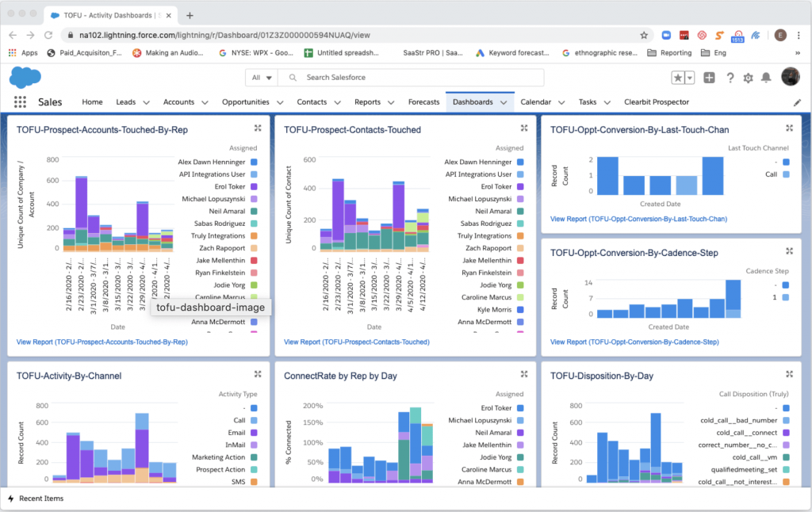The width and height of the screenshot is (812, 512).
Task: Reload the page with the refresh icon
Action: [48, 35]
